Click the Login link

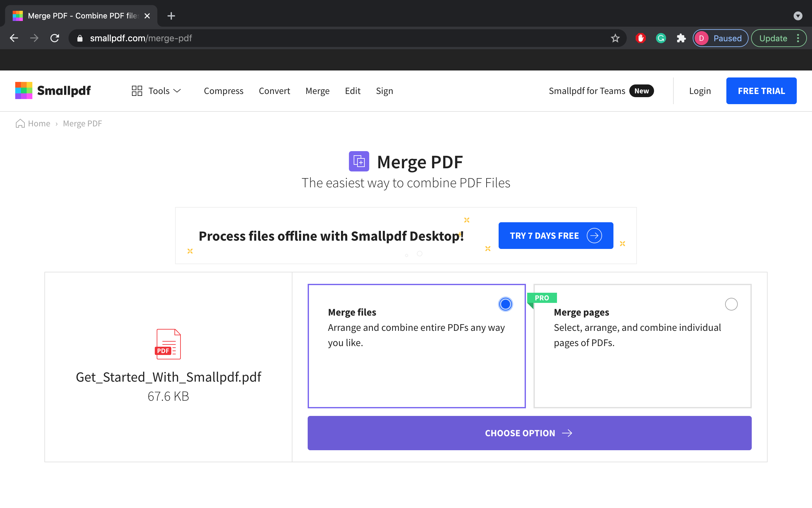click(x=700, y=91)
